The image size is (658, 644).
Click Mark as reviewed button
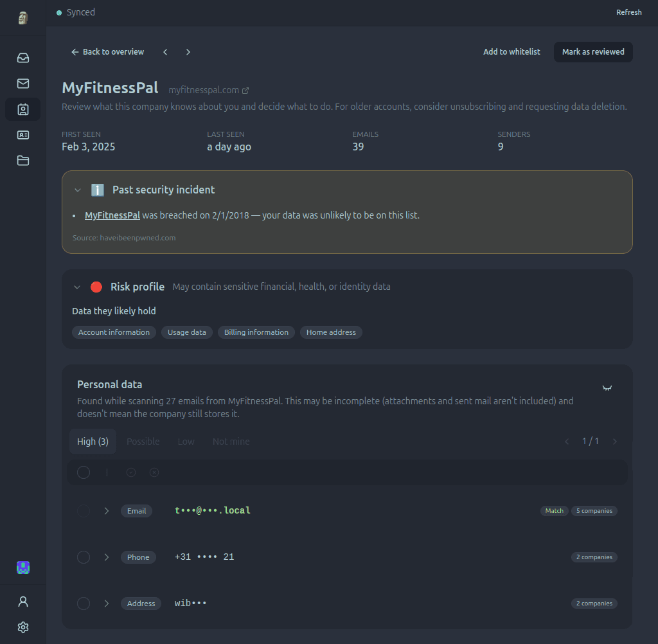pyautogui.click(x=593, y=52)
